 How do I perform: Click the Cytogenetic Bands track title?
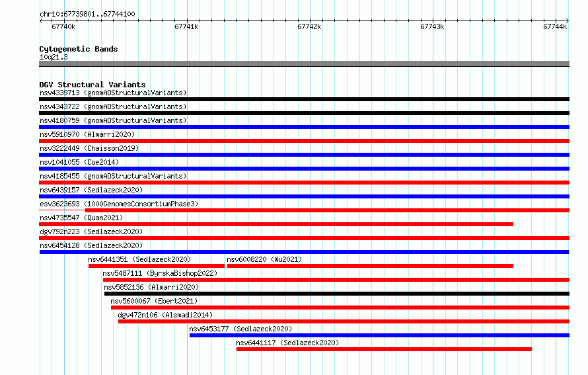pyautogui.click(x=79, y=49)
